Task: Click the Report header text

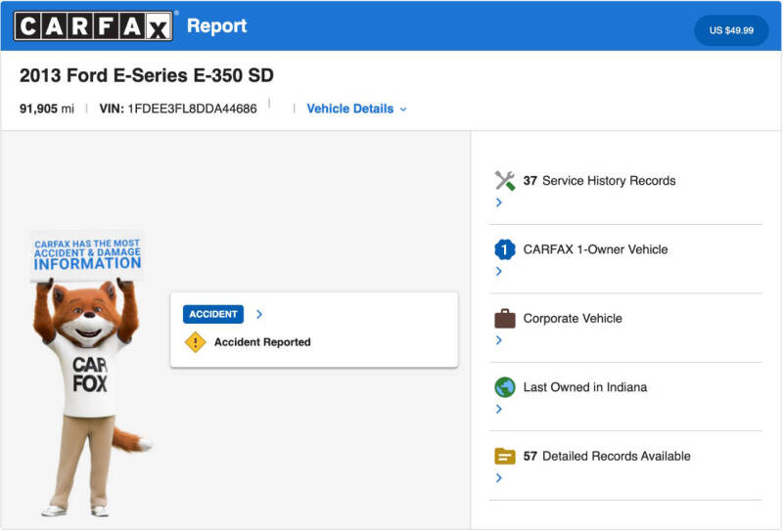Action: (216, 26)
